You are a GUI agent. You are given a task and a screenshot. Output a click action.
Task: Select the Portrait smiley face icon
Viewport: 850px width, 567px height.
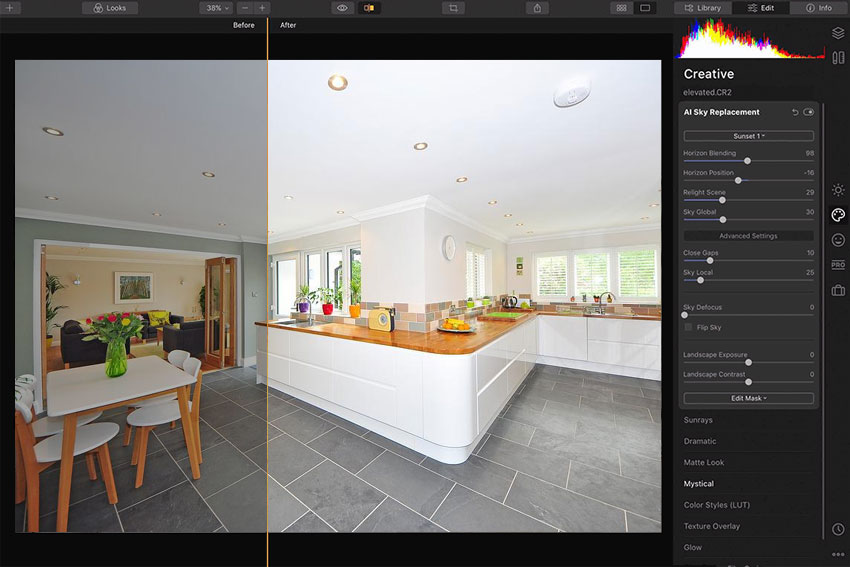coord(838,240)
